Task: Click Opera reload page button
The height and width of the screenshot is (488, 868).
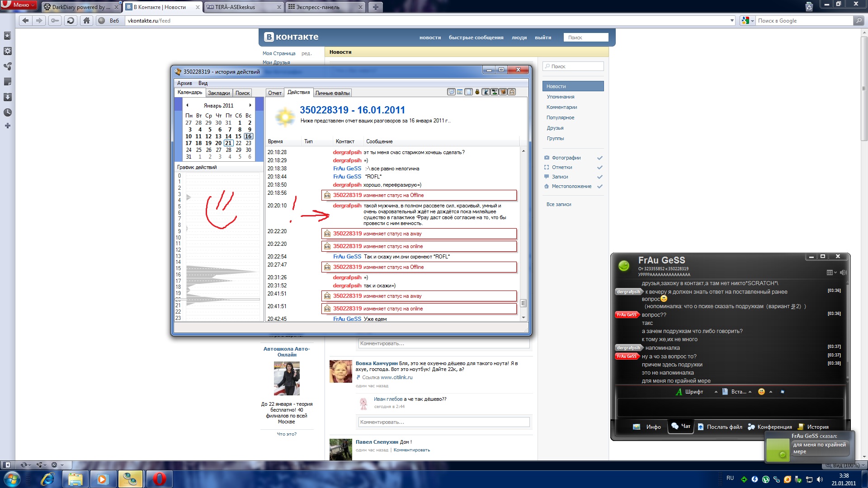Action: pyautogui.click(x=71, y=20)
